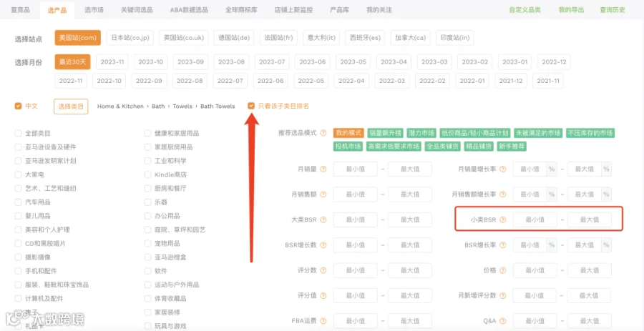Switch to 全球商标库 tab
644x331 pixels.
click(242, 10)
